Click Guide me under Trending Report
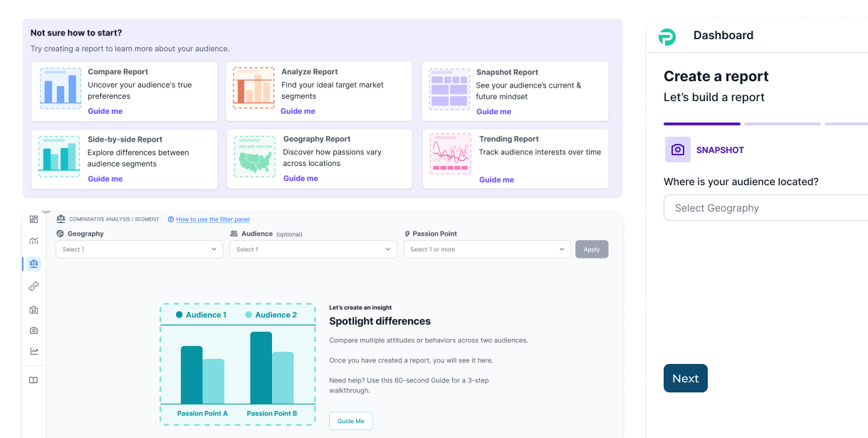868x438 pixels. click(x=496, y=180)
